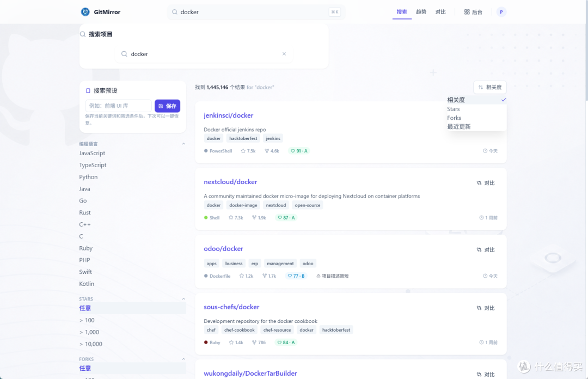Click the GitMirror logo icon
Image resolution: width=588 pixels, height=379 pixels.
85,12
